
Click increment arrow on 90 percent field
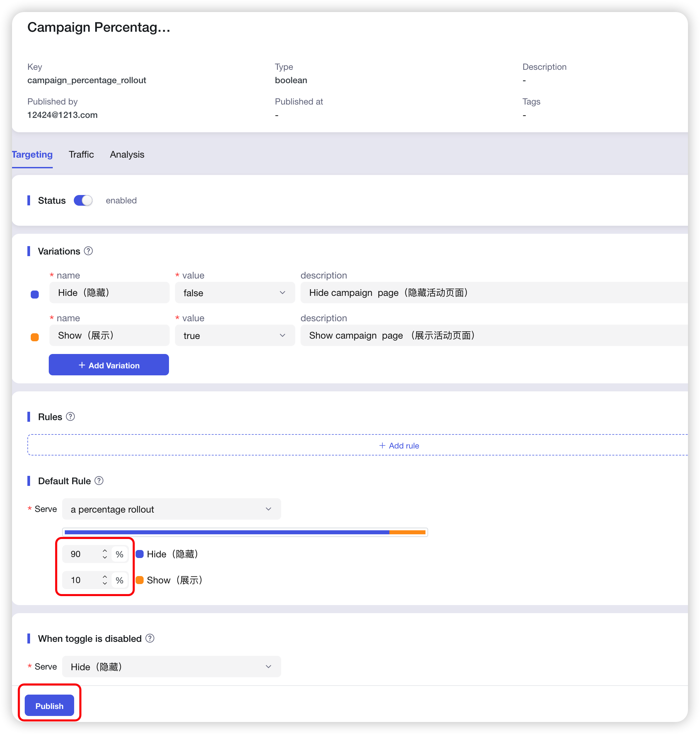pos(105,551)
